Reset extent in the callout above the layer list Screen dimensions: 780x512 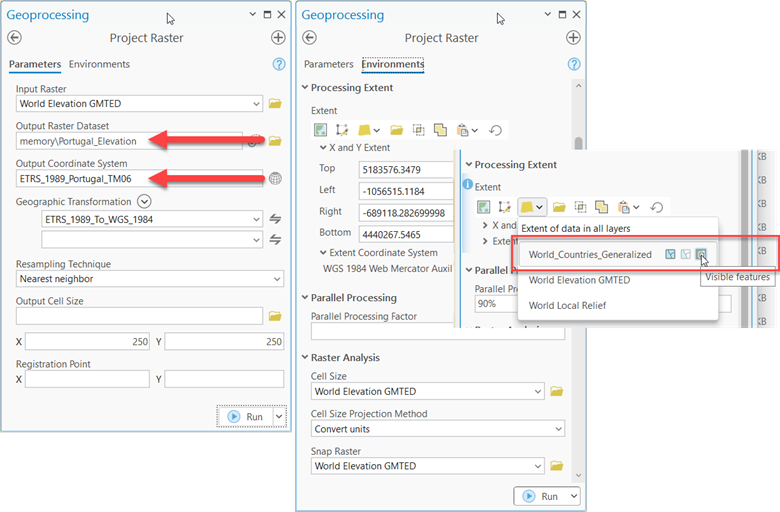pyautogui.click(x=657, y=207)
